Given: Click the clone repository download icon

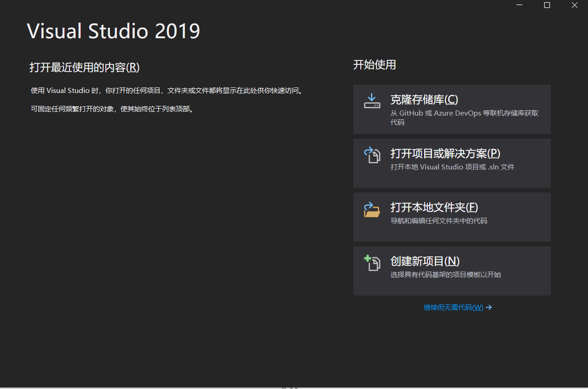Looking at the screenshot, I should [x=372, y=101].
